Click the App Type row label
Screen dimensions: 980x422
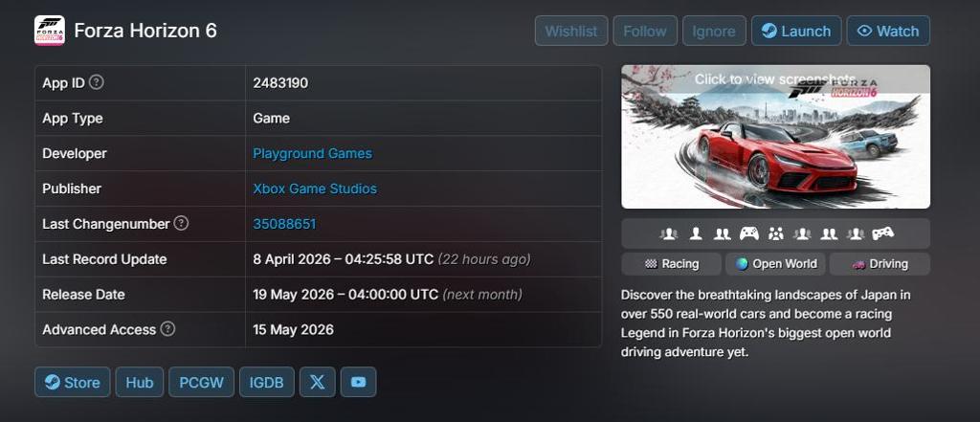pos(73,118)
